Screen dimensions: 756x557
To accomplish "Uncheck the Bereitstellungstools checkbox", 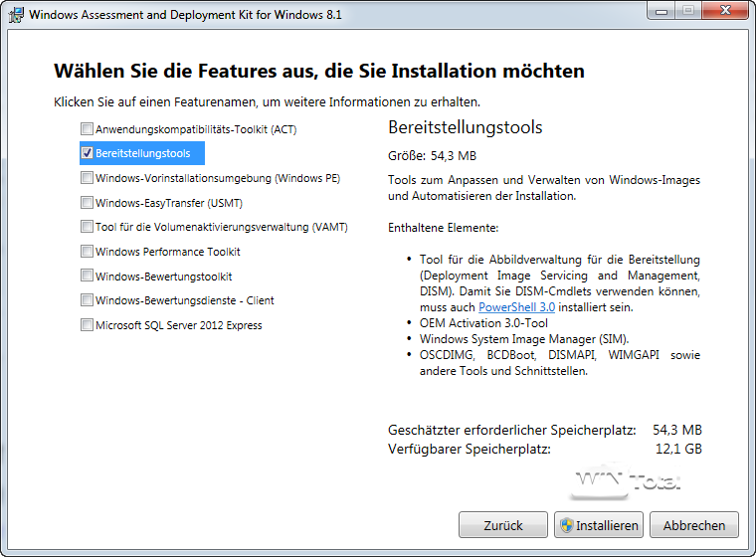I will pos(88,153).
